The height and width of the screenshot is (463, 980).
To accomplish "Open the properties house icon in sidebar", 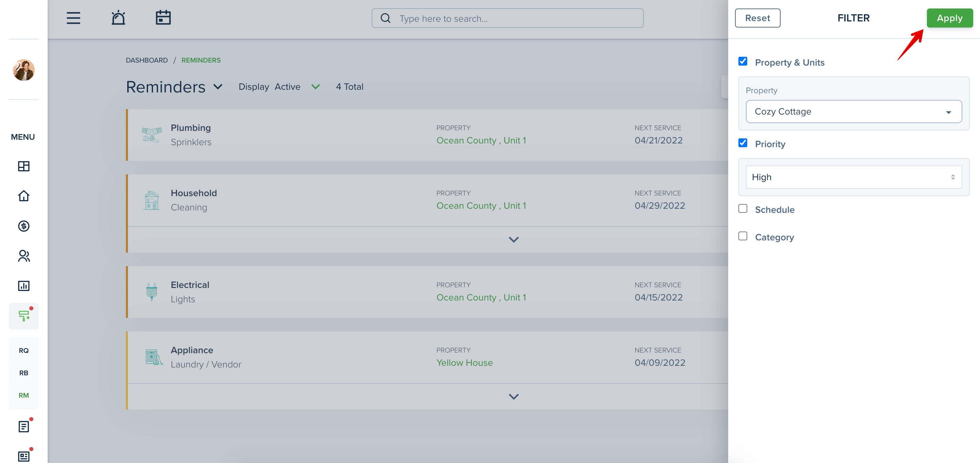I will pos(23,196).
